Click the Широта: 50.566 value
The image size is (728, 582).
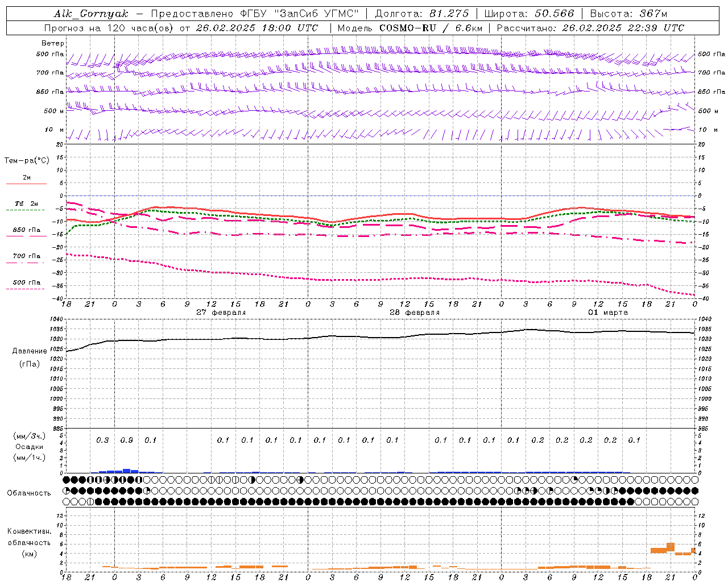coord(529,14)
